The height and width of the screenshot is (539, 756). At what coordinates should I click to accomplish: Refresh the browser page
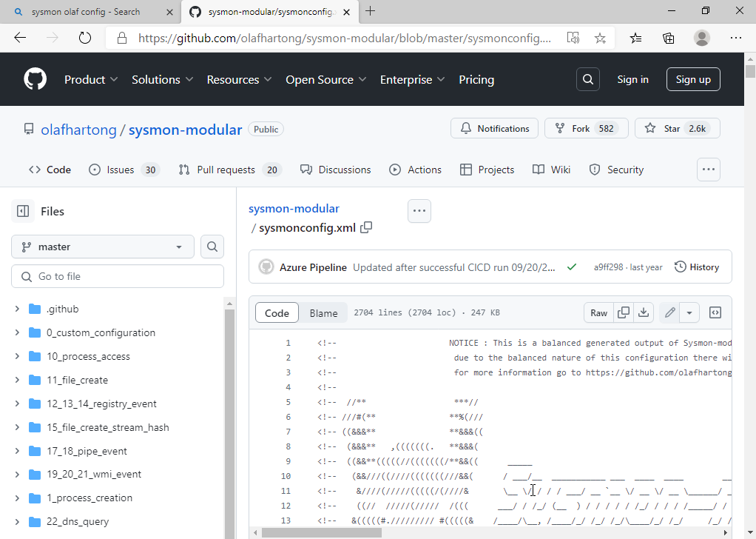(x=85, y=38)
